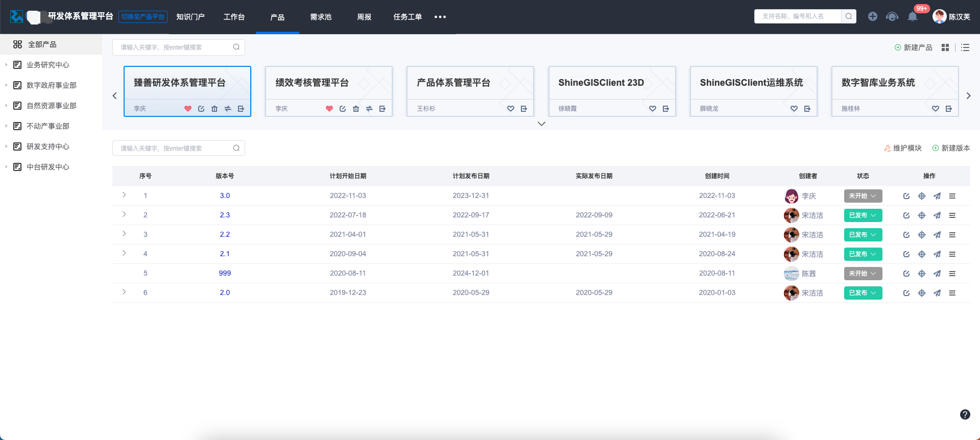Screen dimensions: 980x440
Task: Expand 数字政府事业部 tree node
Action: pyautogui.click(x=6, y=85)
